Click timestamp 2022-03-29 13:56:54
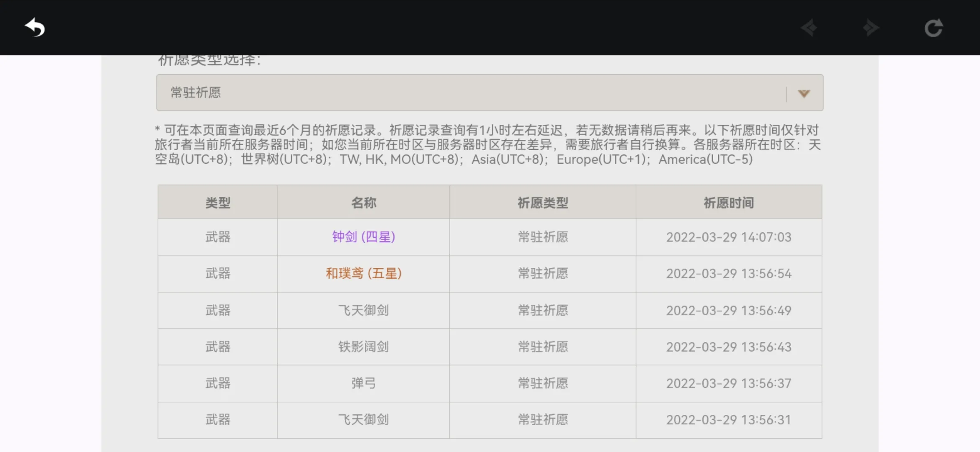Image resolution: width=980 pixels, height=452 pixels. pyautogui.click(x=729, y=273)
